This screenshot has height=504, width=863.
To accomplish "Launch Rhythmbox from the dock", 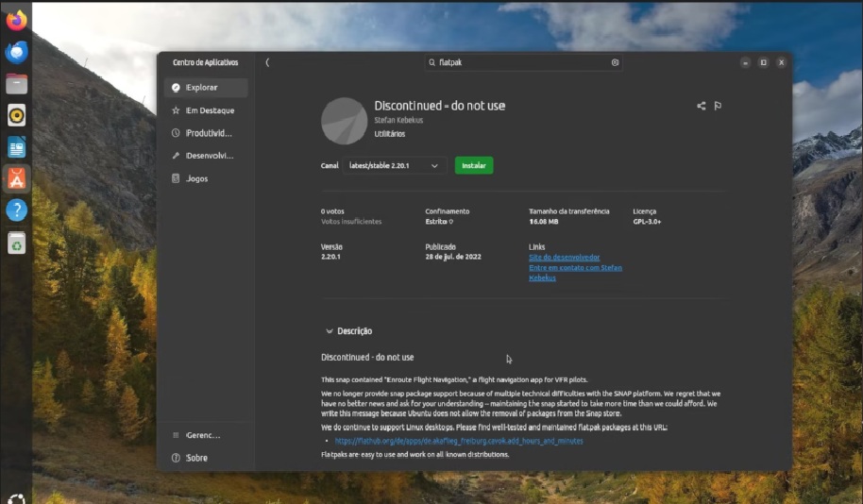I will 17,115.
